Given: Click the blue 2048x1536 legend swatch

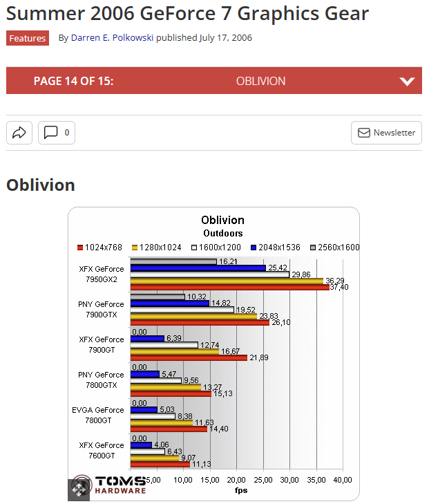Looking at the screenshot, I should 254,248.
